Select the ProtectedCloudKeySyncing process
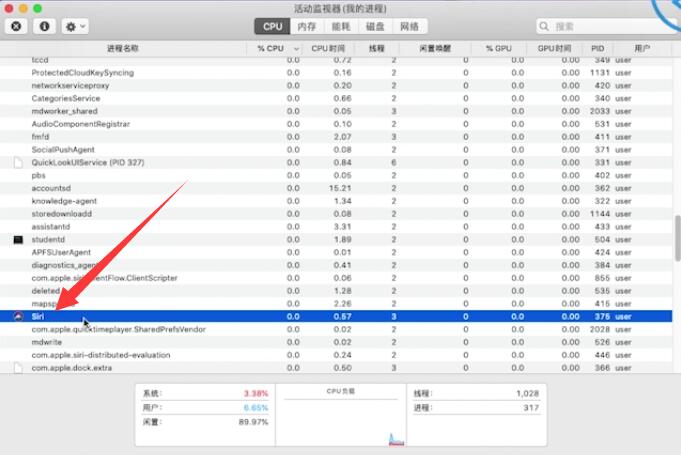Viewport: 681px width, 455px height. pyautogui.click(x=83, y=73)
